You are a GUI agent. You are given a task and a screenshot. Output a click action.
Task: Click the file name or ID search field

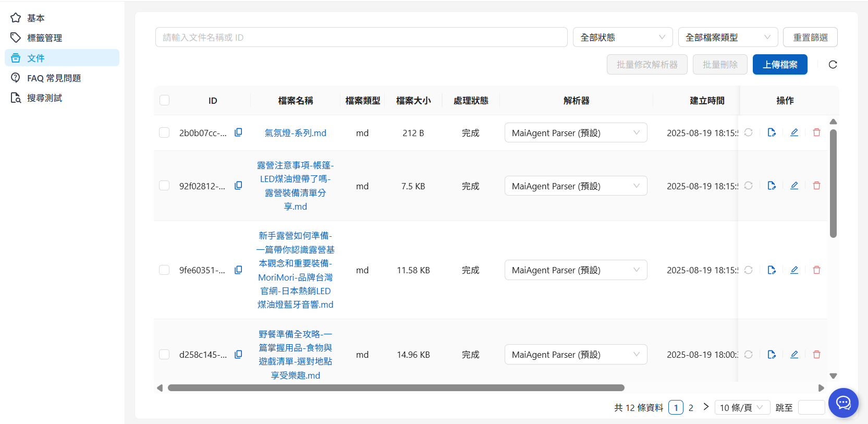point(361,38)
